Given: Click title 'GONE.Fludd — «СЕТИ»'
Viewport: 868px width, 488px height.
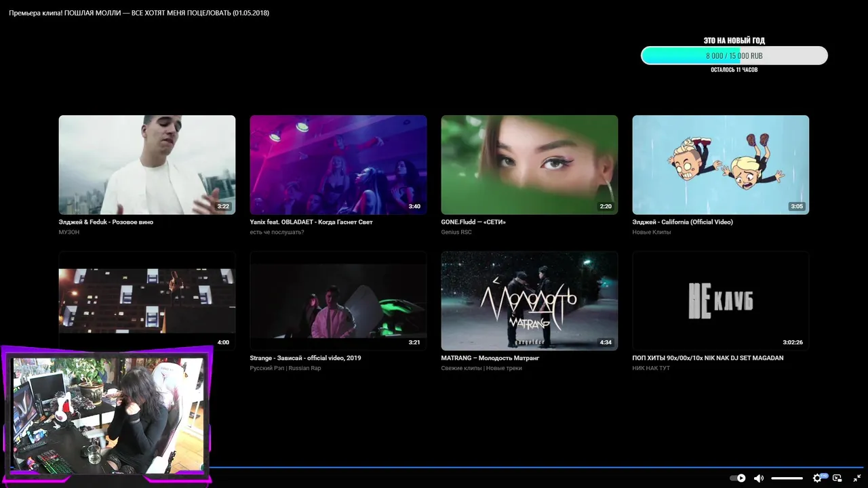Looking at the screenshot, I should coord(473,222).
